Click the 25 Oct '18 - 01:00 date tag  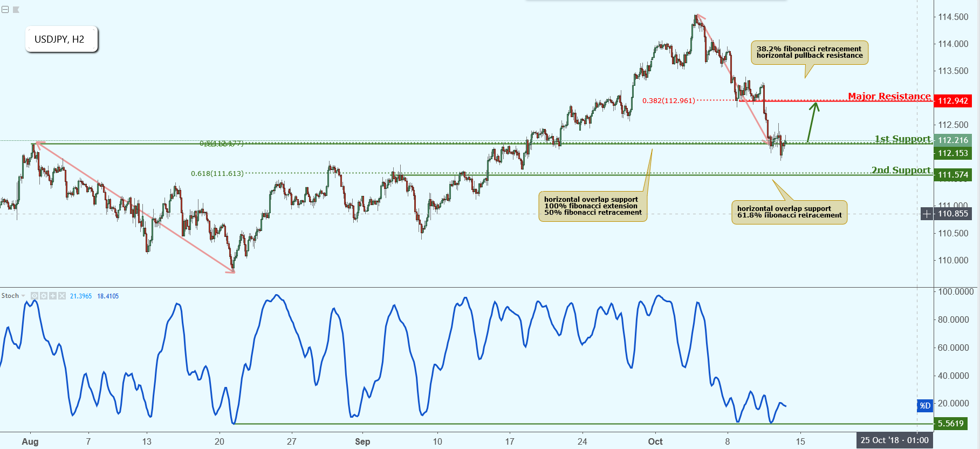coord(894,440)
